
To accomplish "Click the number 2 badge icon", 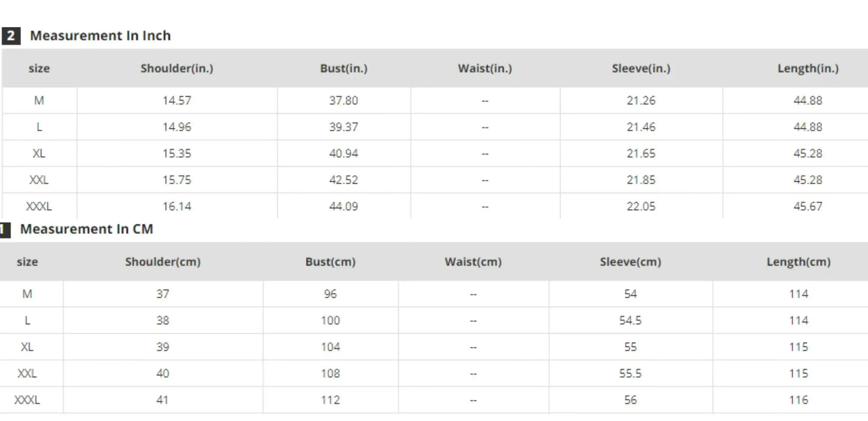I will (x=11, y=36).
